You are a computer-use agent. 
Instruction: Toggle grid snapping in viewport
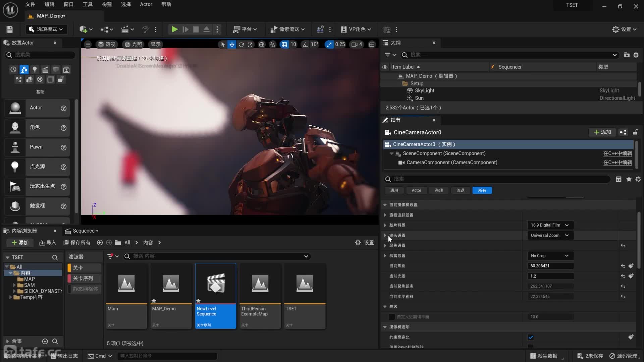[x=284, y=44]
